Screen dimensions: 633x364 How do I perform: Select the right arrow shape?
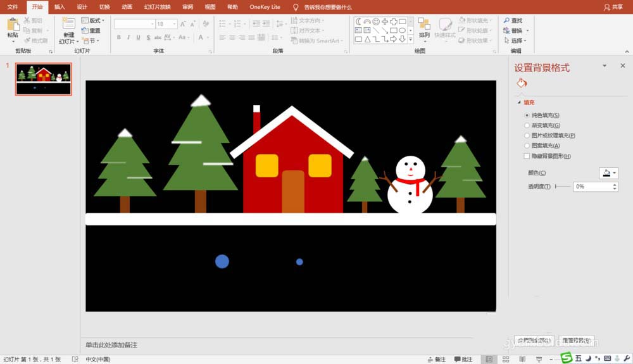tap(394, 39)
